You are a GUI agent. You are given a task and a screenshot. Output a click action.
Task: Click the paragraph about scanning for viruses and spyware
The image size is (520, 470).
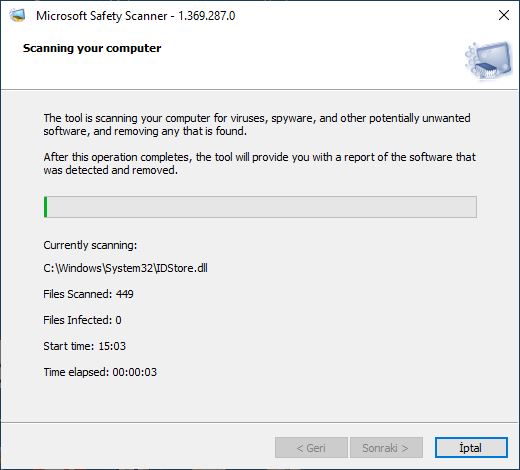click(257, 125)
